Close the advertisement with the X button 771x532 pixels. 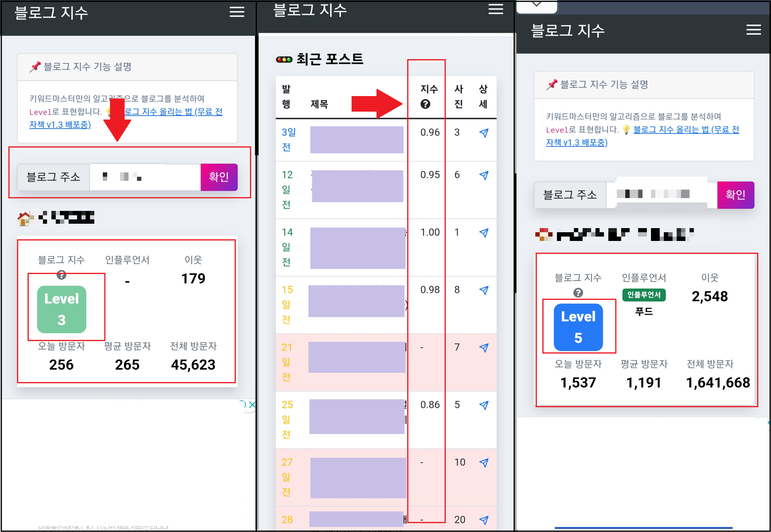pos(252,404)
